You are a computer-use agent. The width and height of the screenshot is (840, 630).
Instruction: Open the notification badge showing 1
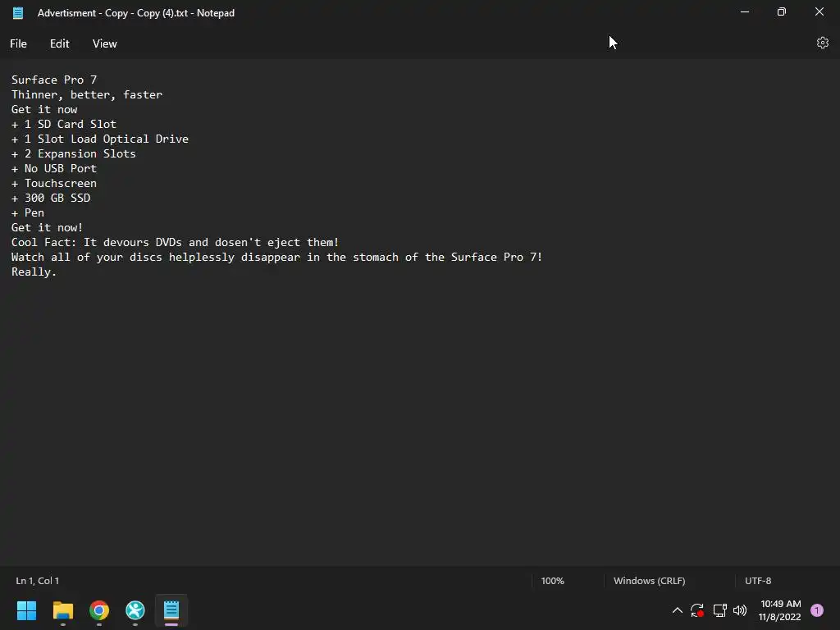pos(816,610)
